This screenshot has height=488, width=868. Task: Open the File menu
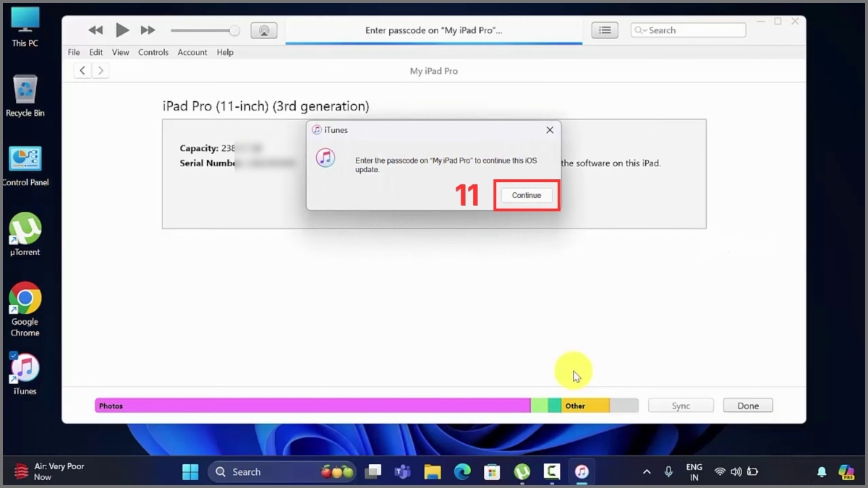[74, 52]
